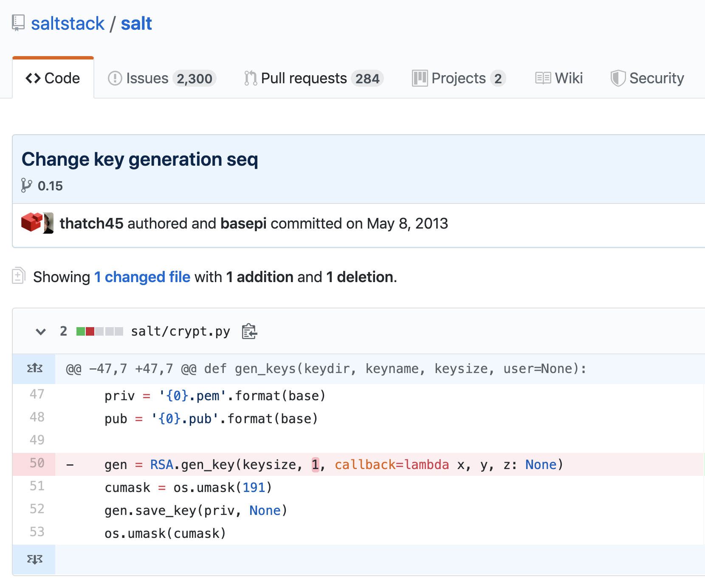Open the salt repository link
This screenshot has width=705, height=588.
click(136, 23)
